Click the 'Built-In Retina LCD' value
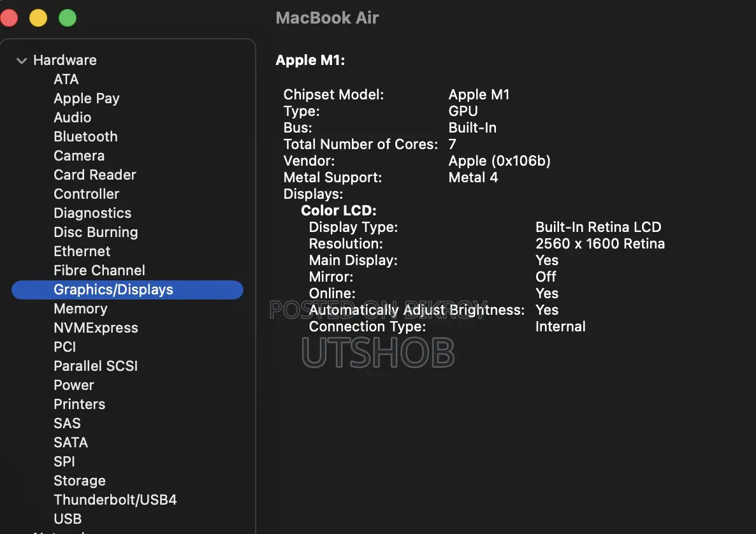 598,227
